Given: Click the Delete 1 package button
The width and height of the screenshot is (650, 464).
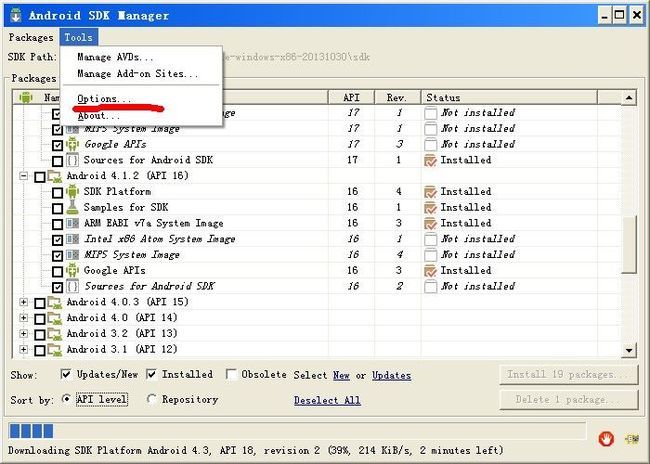Looking at the screenshot, I should [x=569, y=400].
